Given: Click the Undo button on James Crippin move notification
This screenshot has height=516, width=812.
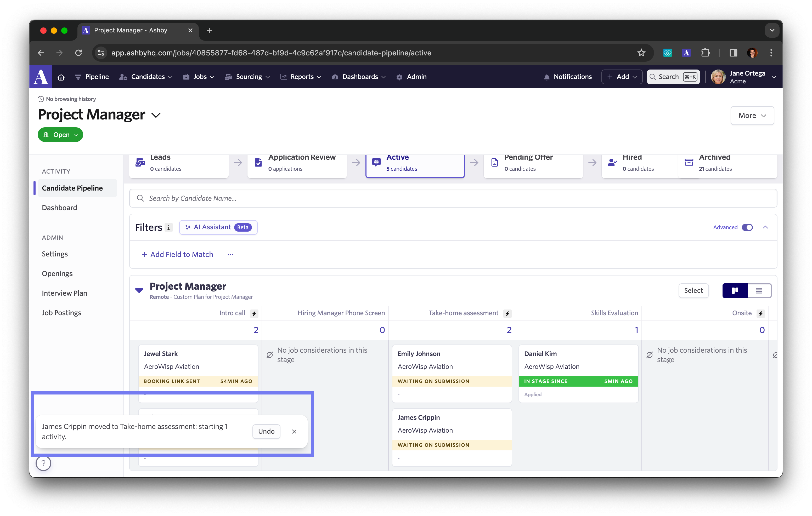Looking at the screenshot, I should [266, 431].
